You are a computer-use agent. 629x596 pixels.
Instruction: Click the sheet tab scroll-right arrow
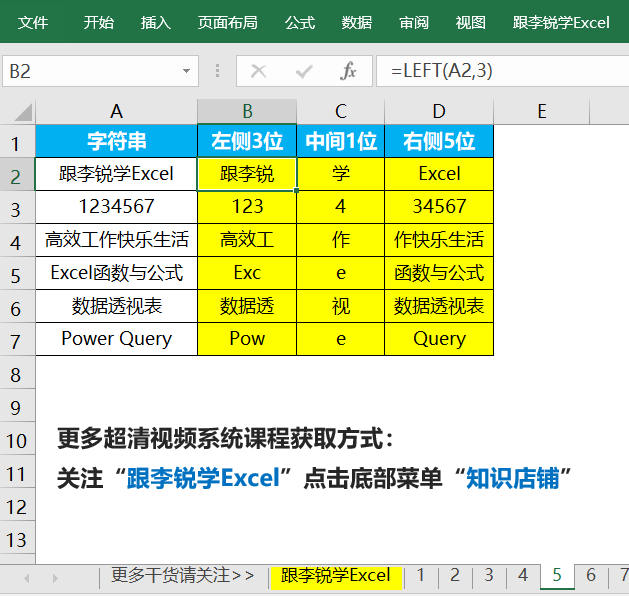(55, 578)
